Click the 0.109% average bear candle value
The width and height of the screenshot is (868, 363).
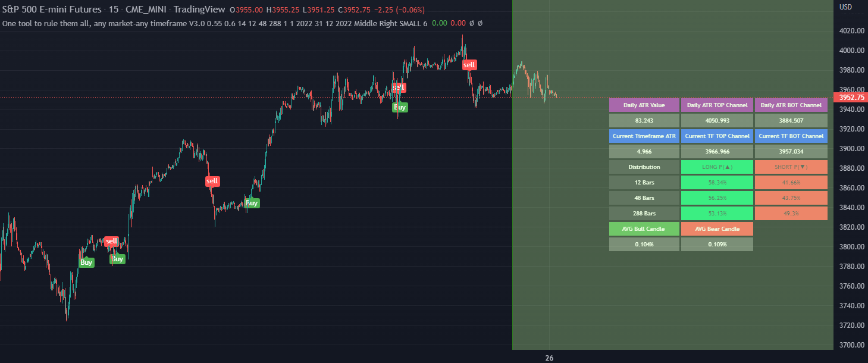pos(717,245)
